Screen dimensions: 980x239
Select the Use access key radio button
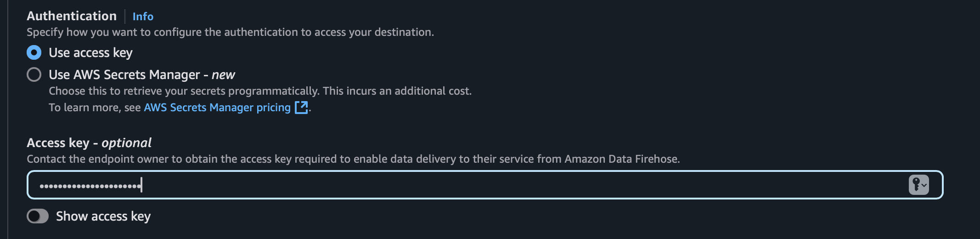tap(34, 52)
